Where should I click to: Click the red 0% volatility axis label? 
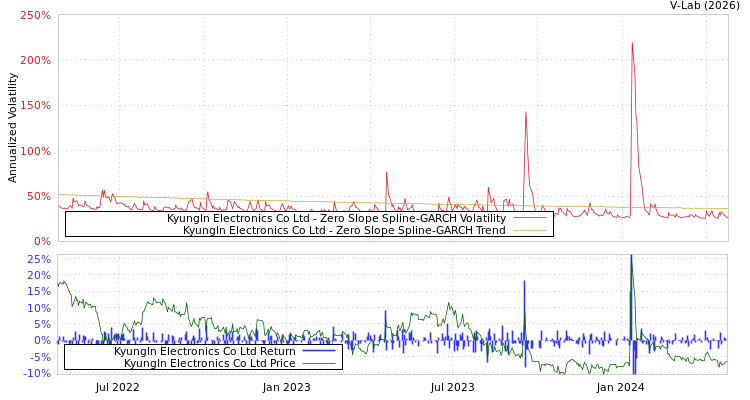pyautogui.click(x=41, y=241)
